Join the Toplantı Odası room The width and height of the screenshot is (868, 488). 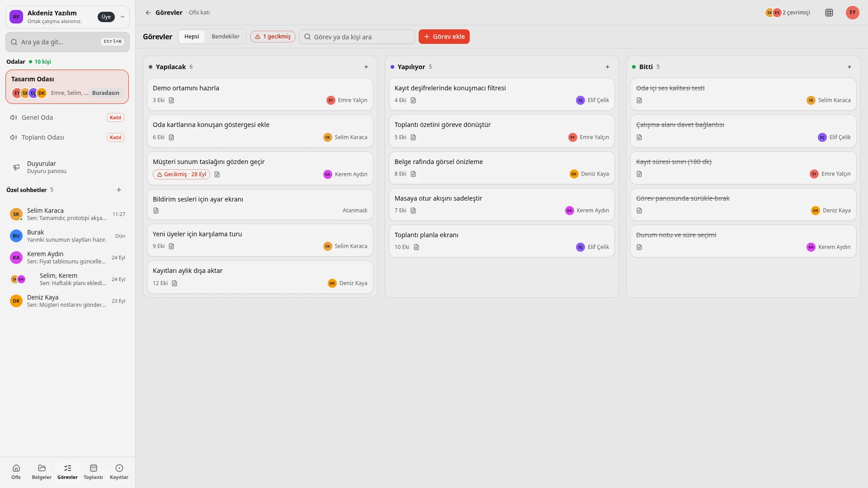point(115,137)
